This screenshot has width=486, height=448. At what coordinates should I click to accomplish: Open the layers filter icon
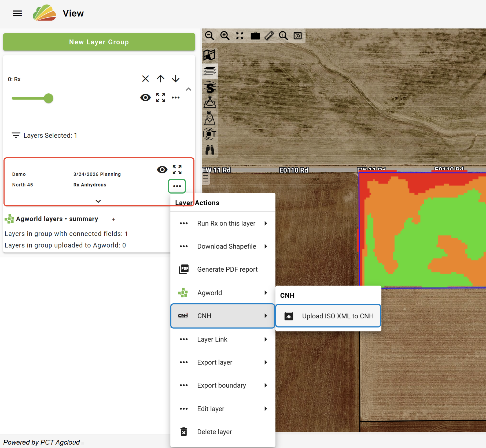point(16,135)
